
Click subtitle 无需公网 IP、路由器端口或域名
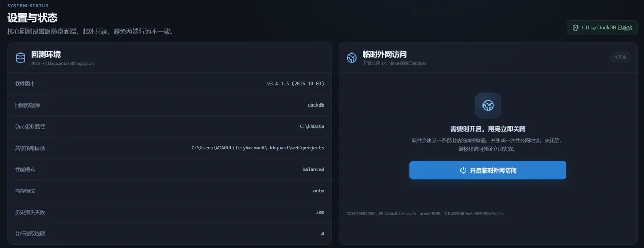(394, 63)
